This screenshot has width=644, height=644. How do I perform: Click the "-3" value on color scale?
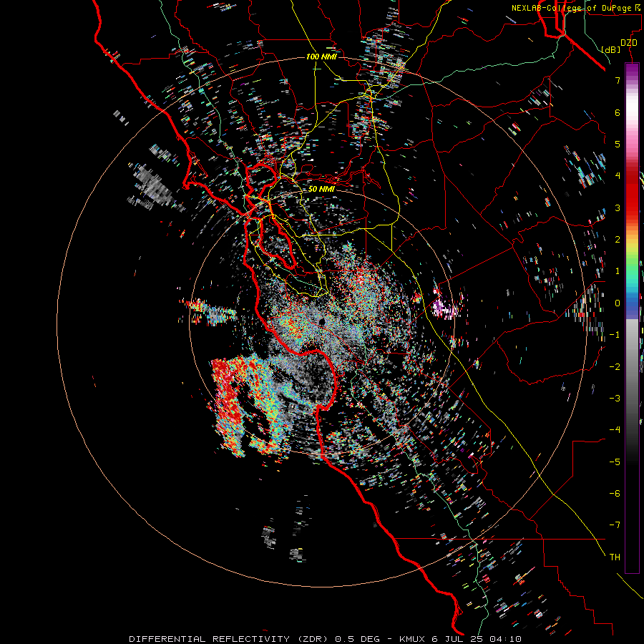point(615,399)
